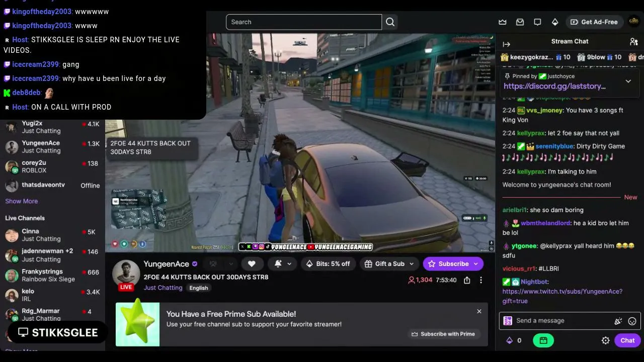This screenshot has width=644, height=362.
Task: Open Rdg_Marmar channel in sidebar
Action: [x=52, y=315]
